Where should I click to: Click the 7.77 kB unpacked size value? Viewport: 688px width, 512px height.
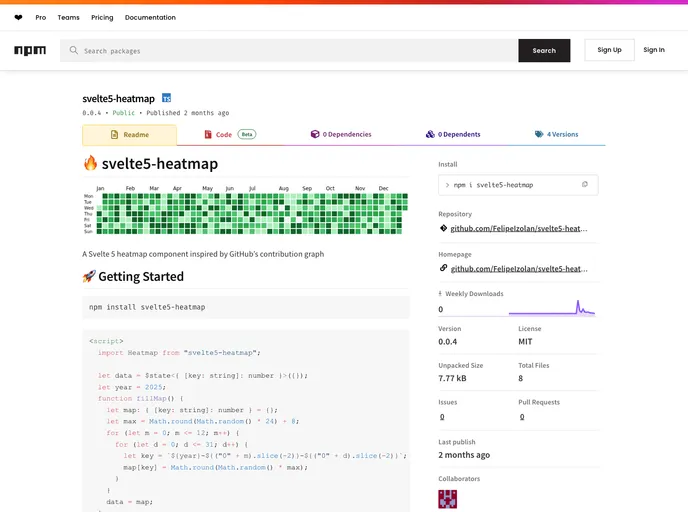click(x=452, y=378)
